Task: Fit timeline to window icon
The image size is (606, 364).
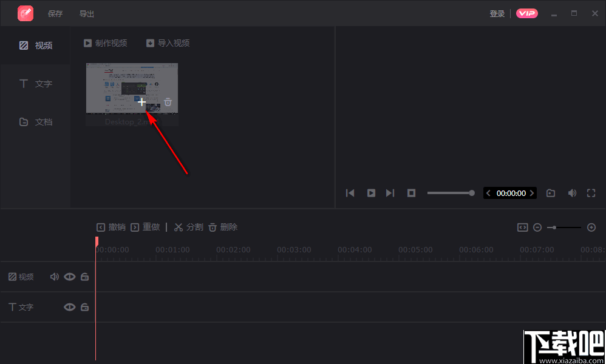Action: 523,227
